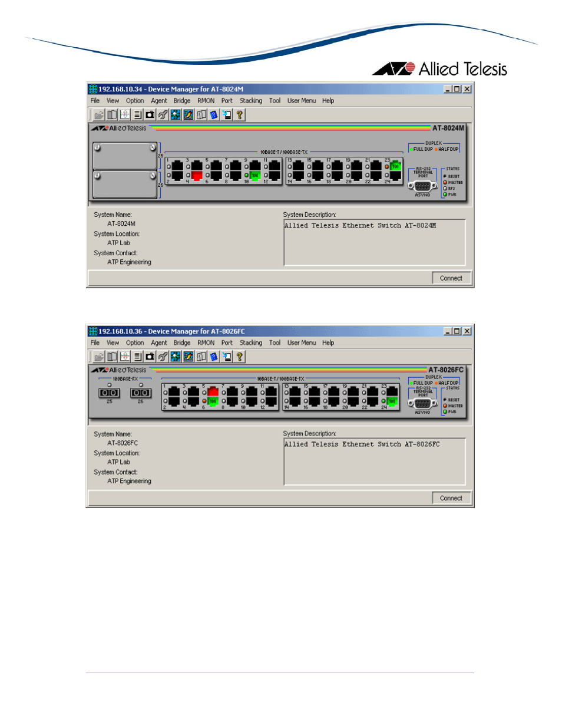The height and width of the screenshot is (728, 562).
Task: Click folded-map icon in AT-8026FC toolbar
Action: [x=201, y=357]
